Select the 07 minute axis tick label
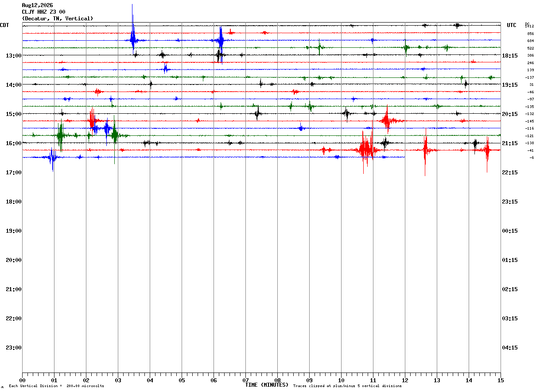This screenshot has width=536, height=392. pyautogui.click(x=245, y=380)
